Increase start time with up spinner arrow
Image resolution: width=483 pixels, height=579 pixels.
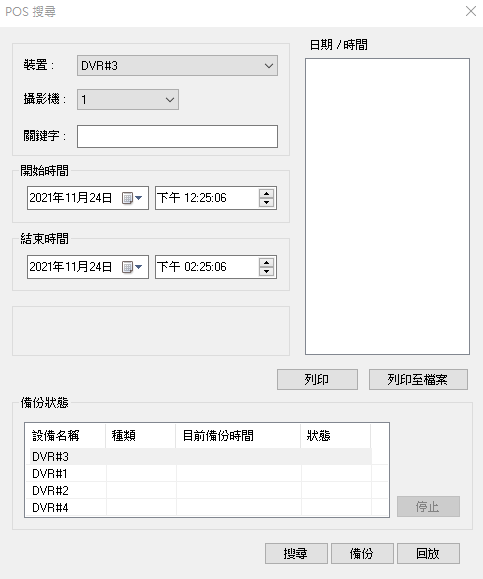pyautogui.click(x=266, y=193)
